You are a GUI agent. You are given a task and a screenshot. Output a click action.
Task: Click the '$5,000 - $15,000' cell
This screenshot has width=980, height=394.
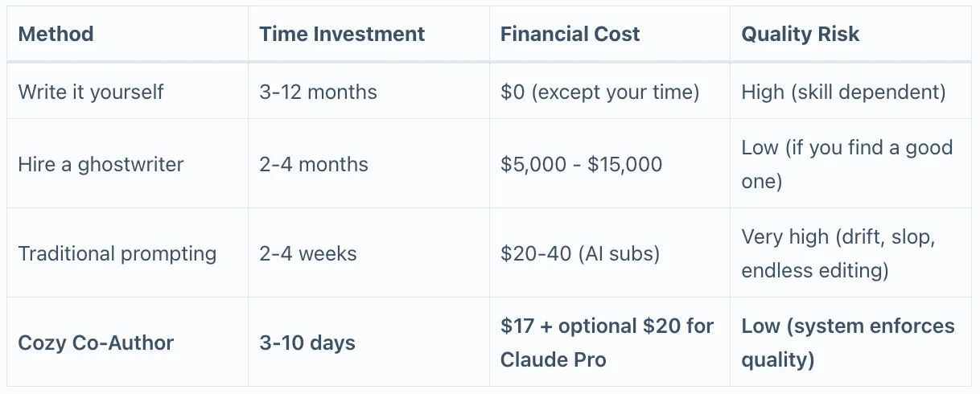pos(610,164)
